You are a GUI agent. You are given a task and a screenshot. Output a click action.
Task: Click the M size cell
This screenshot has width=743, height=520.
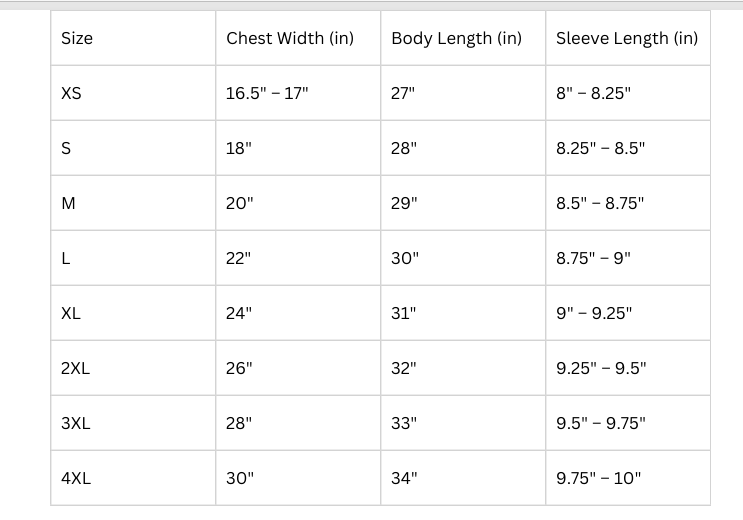click(x=133, y=203)
